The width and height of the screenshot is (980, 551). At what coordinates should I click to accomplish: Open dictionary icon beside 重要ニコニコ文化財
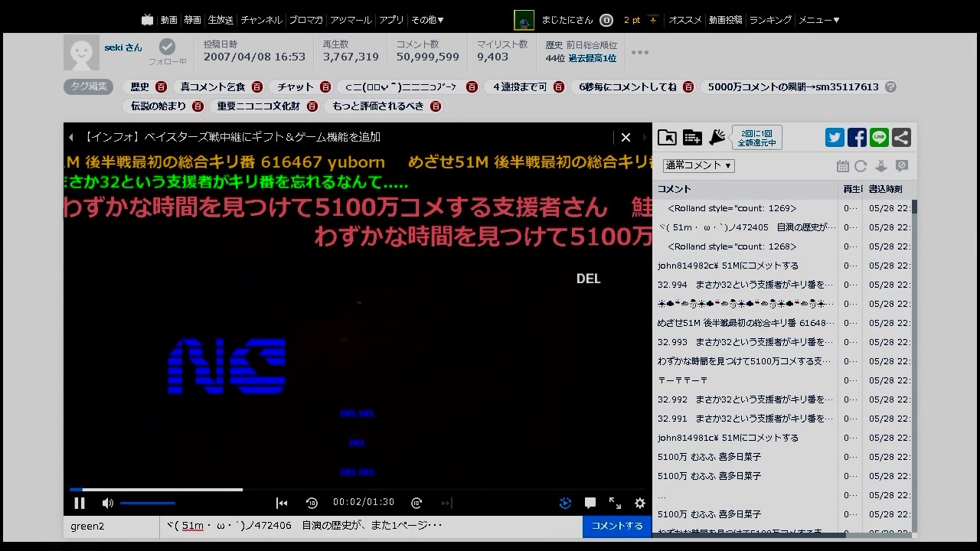313,106
